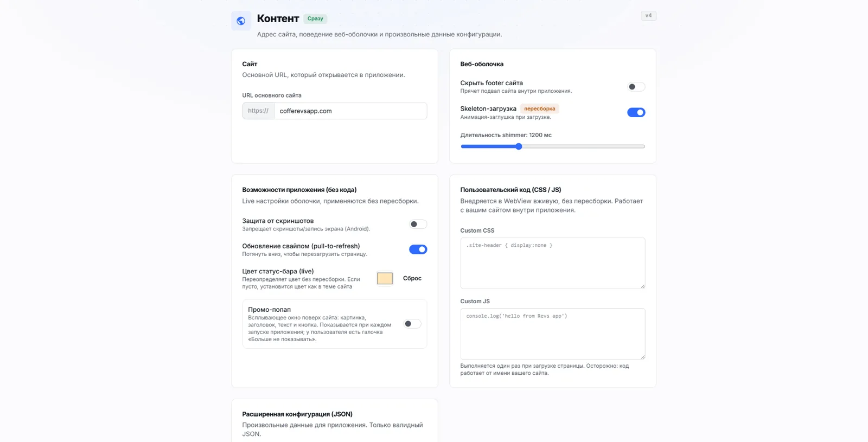
Task: Grab the Custom JS resize handle
Action: (642, 356)
